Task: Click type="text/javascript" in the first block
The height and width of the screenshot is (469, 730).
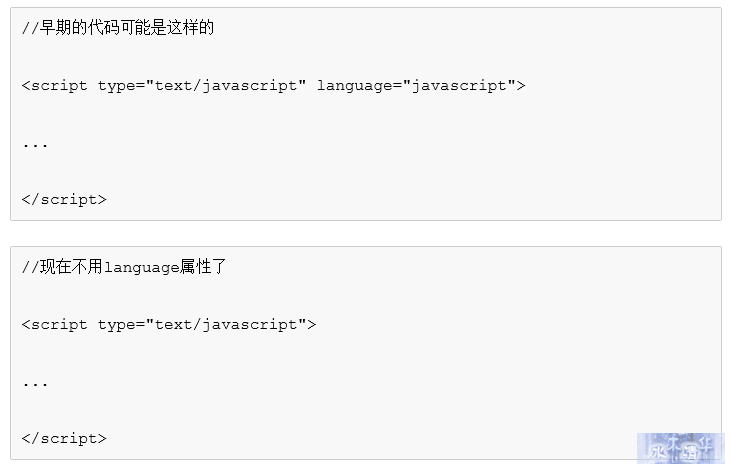Action: (x=202, y=86)
